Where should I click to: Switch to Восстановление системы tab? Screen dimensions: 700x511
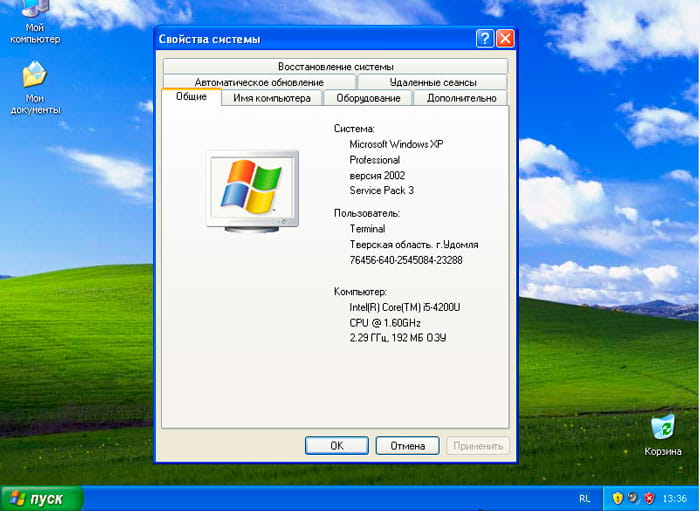(x=335, y=66)
